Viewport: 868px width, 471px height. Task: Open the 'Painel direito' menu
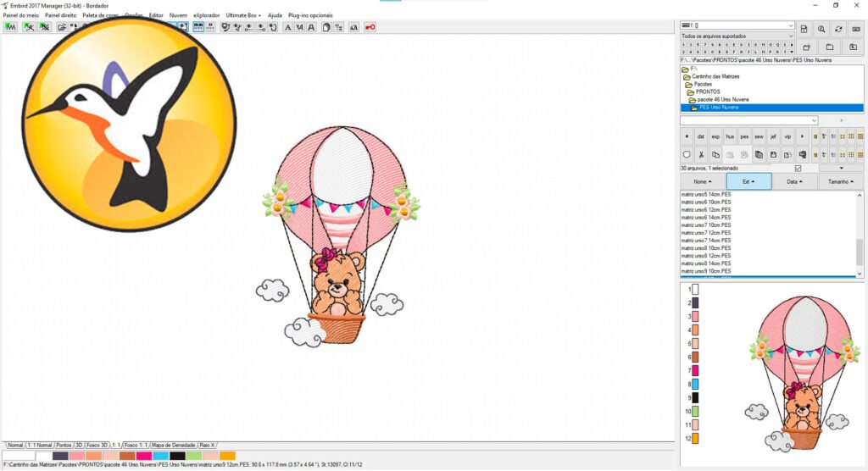click(61, 15)
